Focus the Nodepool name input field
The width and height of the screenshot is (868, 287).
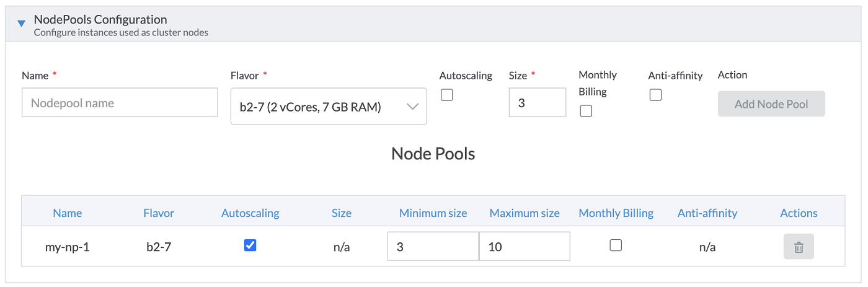[120, 103]
